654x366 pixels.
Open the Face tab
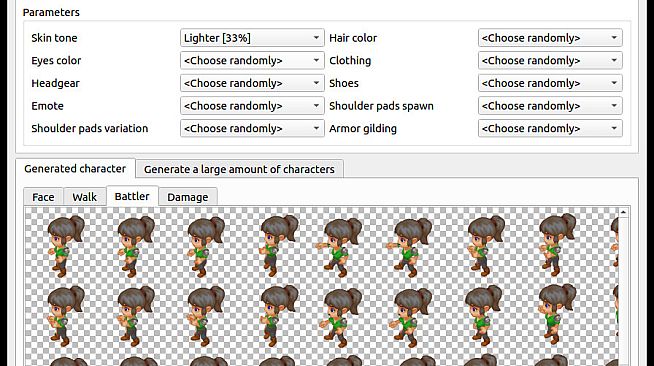43,197
